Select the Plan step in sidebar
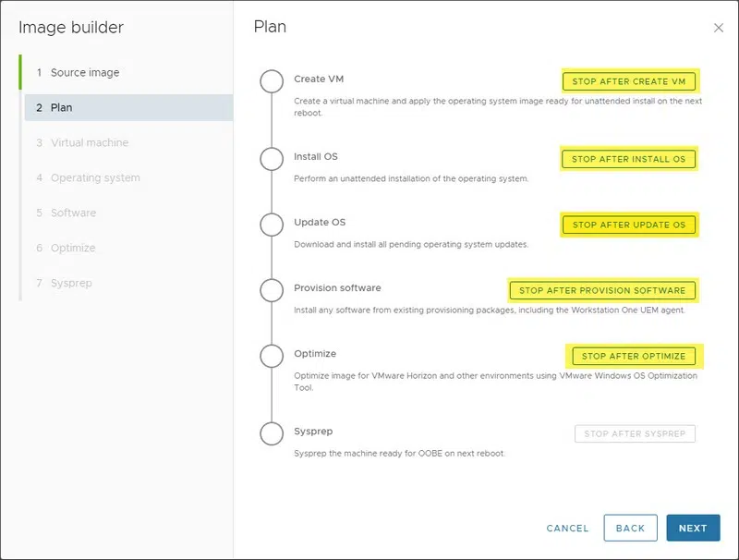The height and width of the screenshot is (560, 739). click(61, 107)
